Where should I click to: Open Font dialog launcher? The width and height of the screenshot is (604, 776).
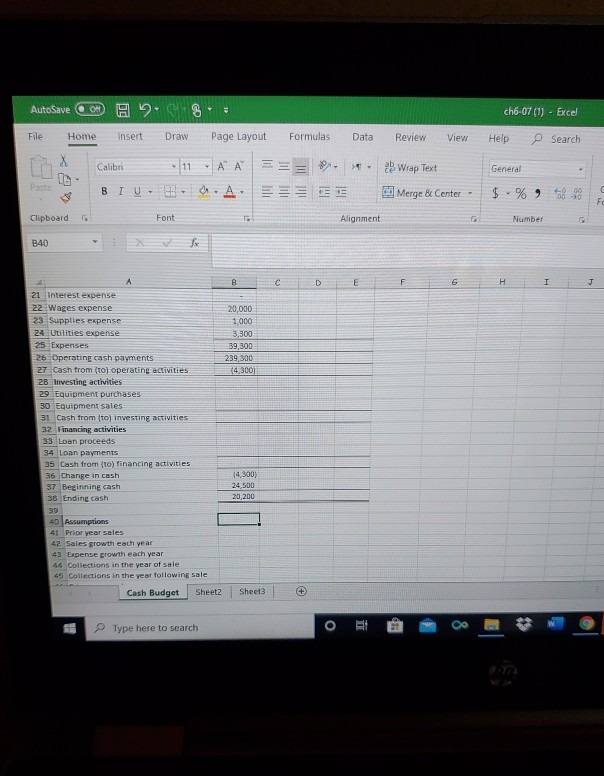246,218
